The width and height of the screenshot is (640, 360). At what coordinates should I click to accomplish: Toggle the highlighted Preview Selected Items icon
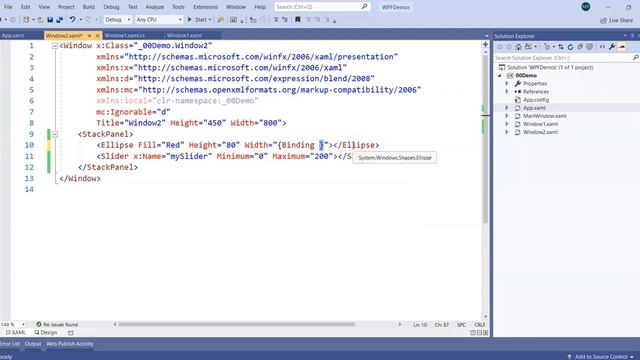pos(622,47)
